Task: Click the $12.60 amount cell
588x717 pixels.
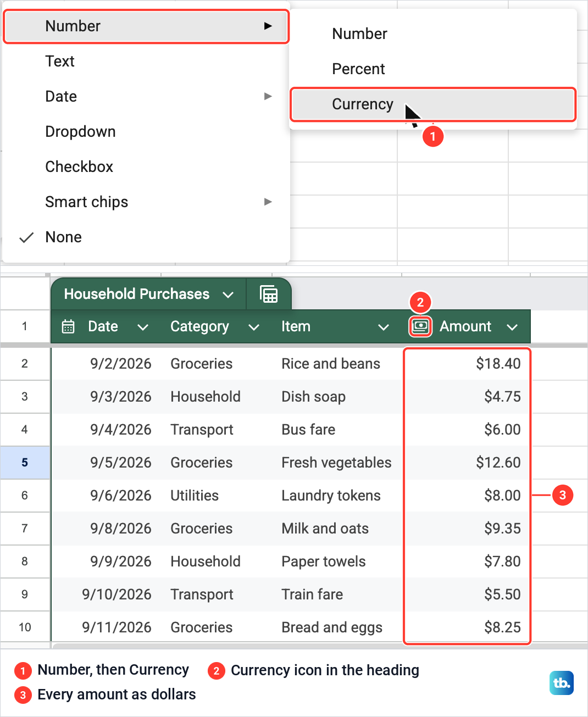Action: coord(467,463)
